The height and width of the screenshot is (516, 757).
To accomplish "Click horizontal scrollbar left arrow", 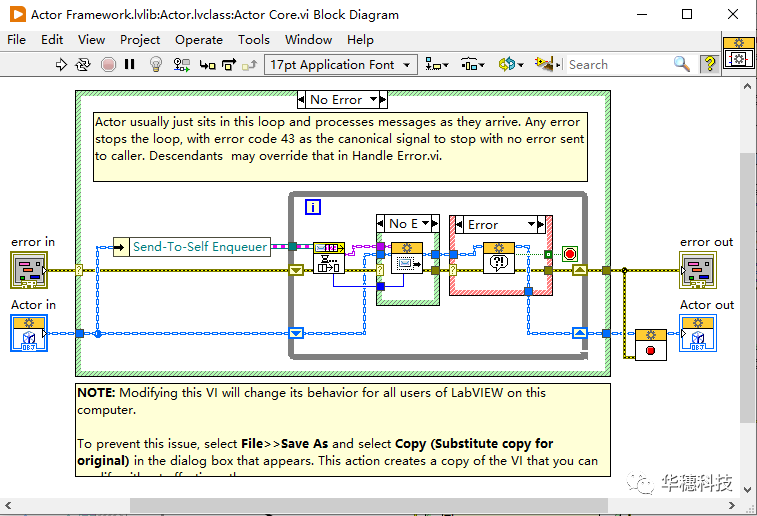I will (8, 505).
